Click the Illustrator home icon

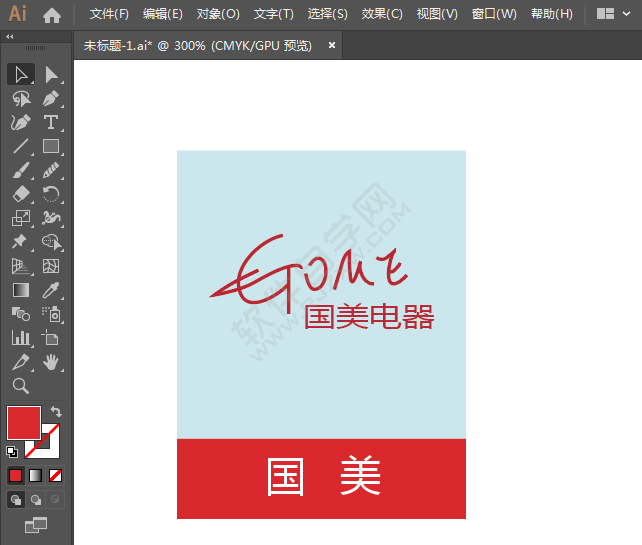point(52,15)
